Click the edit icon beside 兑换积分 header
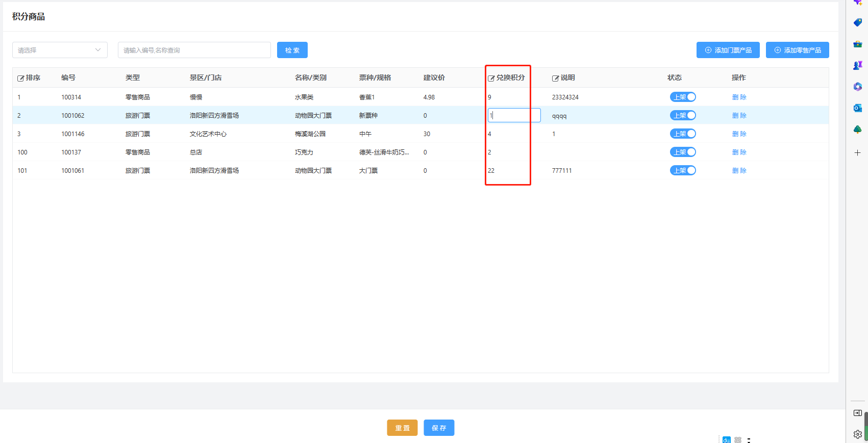The width and height of the screenshot is (868, 443). tap(491, 78)
